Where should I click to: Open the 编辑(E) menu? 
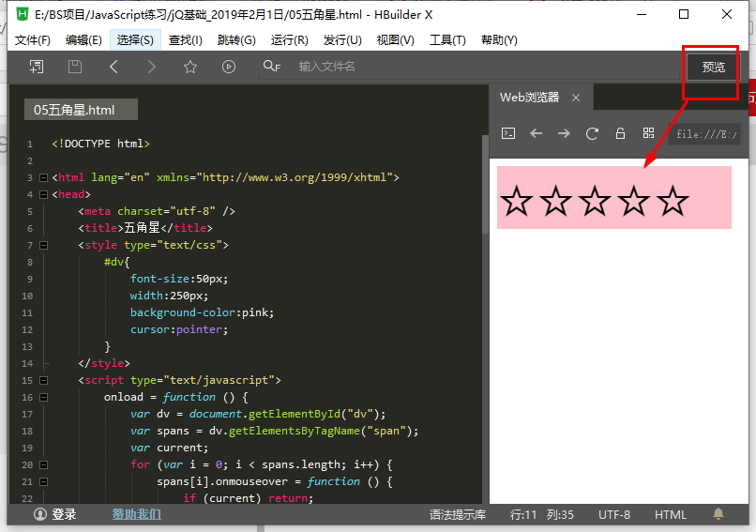(83, 40)
